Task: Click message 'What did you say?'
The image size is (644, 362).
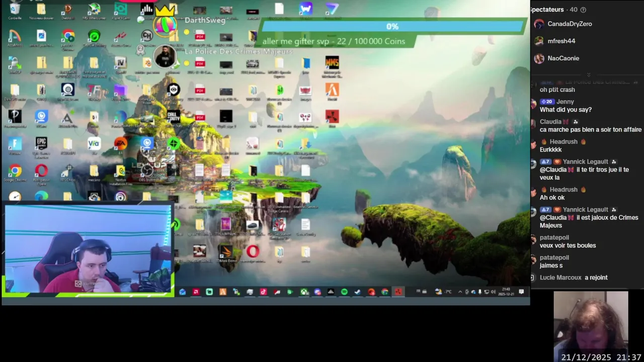Action: pos(566,110)
